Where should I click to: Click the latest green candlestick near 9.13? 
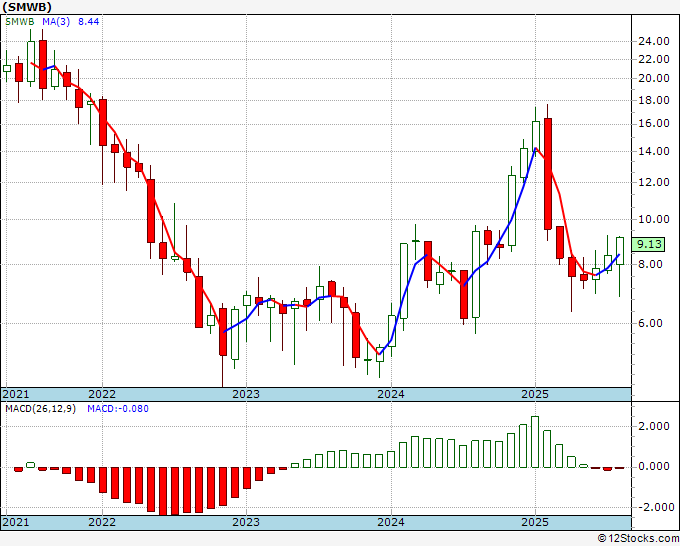pos(620,251)
